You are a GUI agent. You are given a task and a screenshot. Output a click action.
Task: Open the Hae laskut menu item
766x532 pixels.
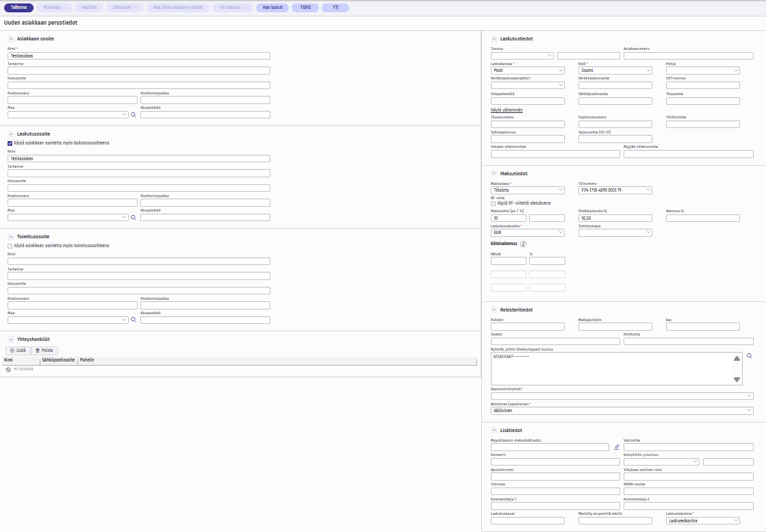coord(272,8)
